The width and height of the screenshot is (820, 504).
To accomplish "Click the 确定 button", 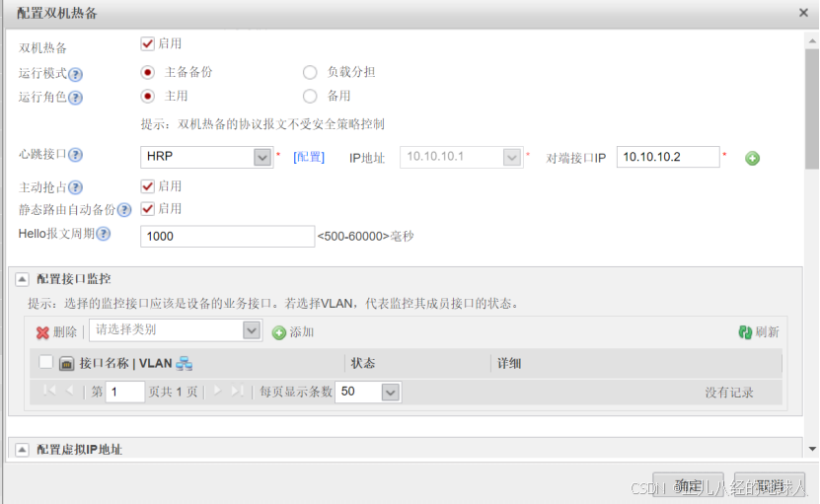I will tap(688, 486).
